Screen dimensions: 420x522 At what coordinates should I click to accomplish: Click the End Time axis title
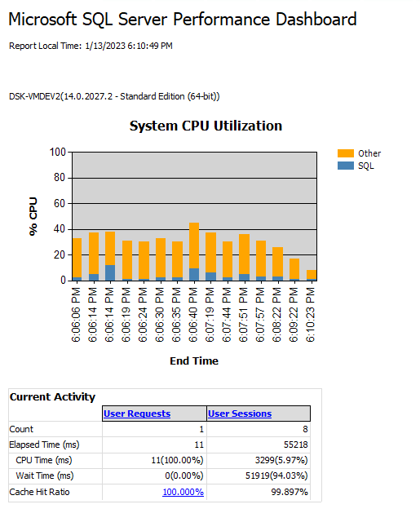[x=194, y=361]
